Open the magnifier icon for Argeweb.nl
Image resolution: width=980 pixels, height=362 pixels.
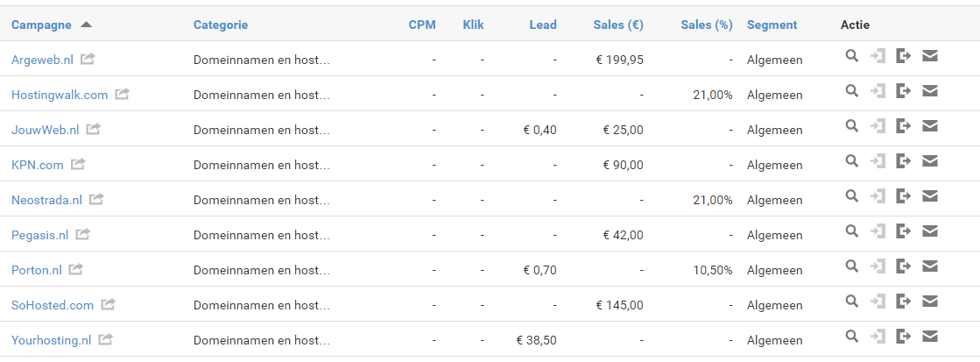[851, 56]
